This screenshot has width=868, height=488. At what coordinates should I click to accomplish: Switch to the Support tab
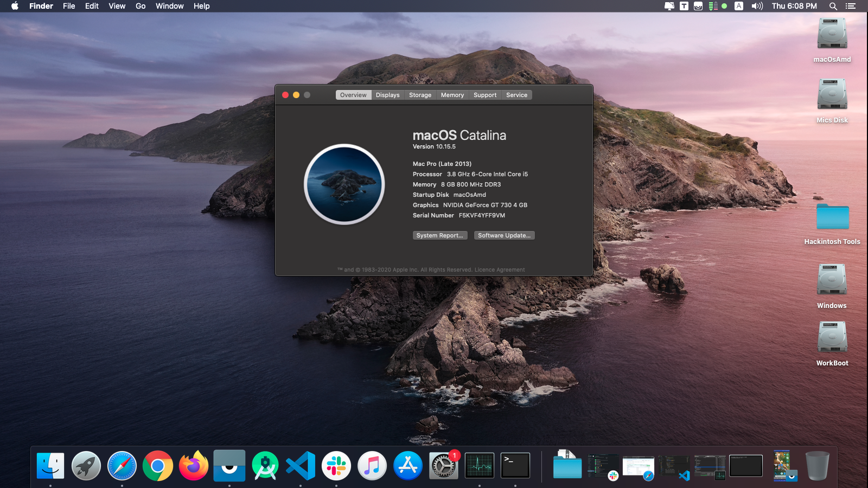[485, 95]
